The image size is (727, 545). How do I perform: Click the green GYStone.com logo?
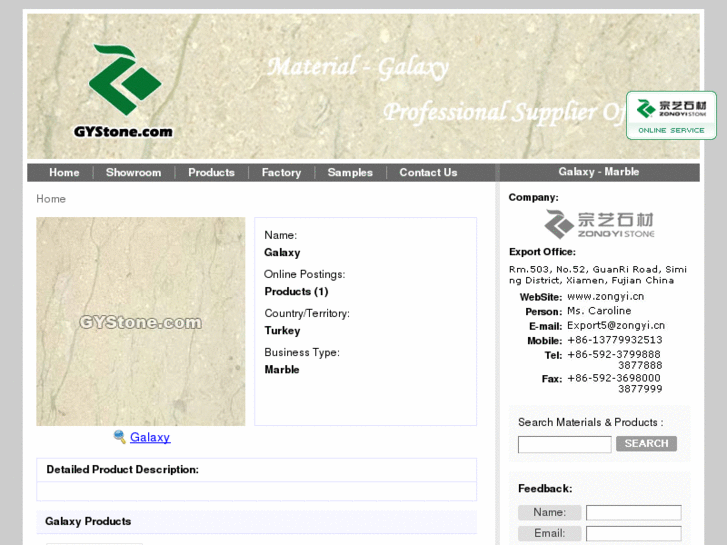coord(124,91)
